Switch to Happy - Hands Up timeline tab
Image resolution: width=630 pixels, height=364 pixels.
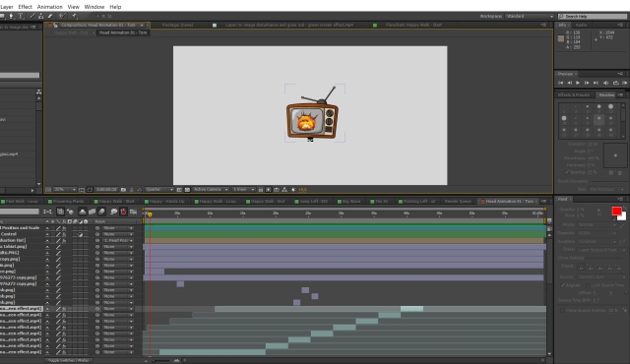(166, 201)
